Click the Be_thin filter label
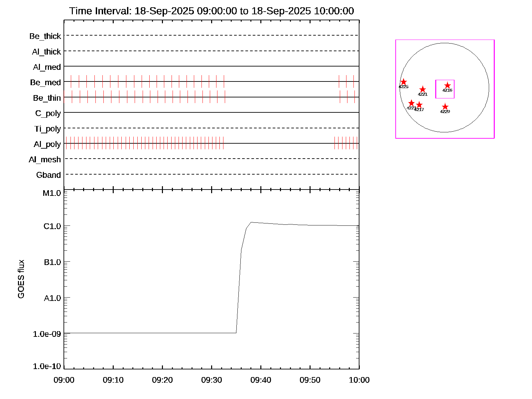The width and height of the screenshot is (532, 399). (x=47, y=98)
